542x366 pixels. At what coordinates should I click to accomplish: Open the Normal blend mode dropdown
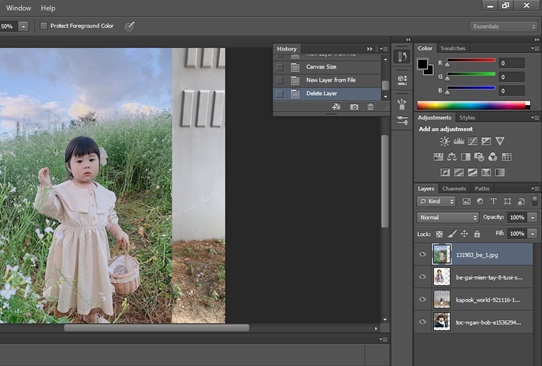coord(448,217)
